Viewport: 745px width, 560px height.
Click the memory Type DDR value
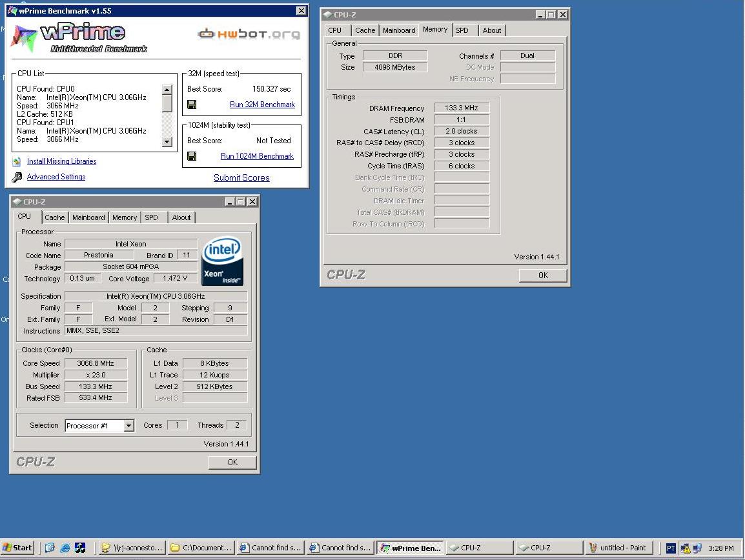(x=395, y=55)
